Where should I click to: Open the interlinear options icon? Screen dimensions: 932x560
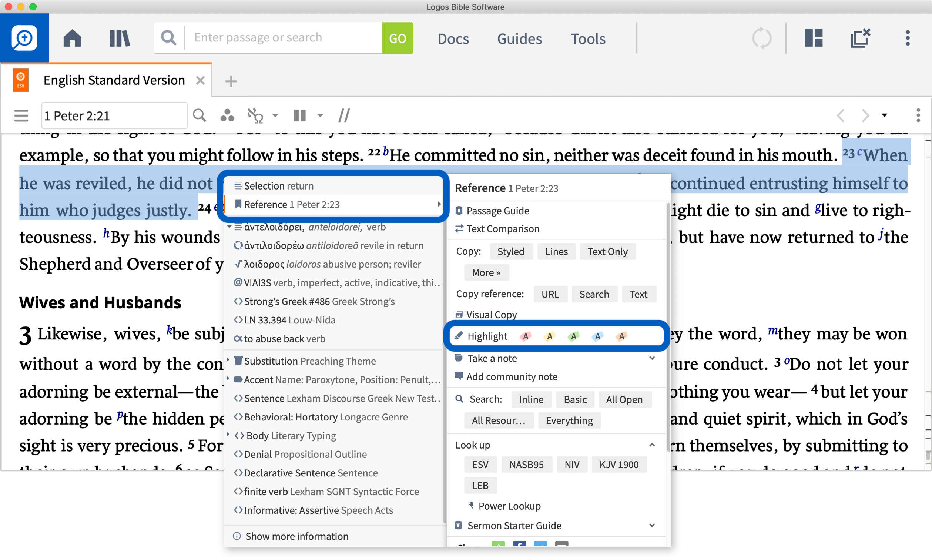coord(255,115)
